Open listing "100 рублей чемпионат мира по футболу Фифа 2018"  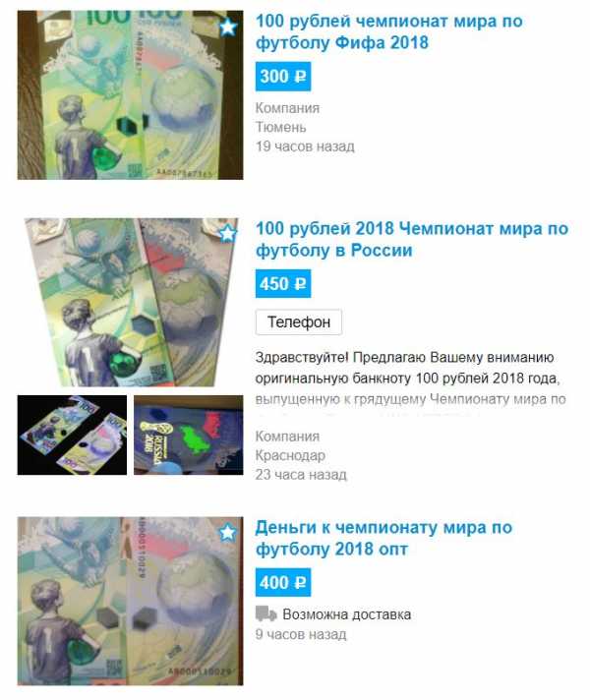coord(389,31)
